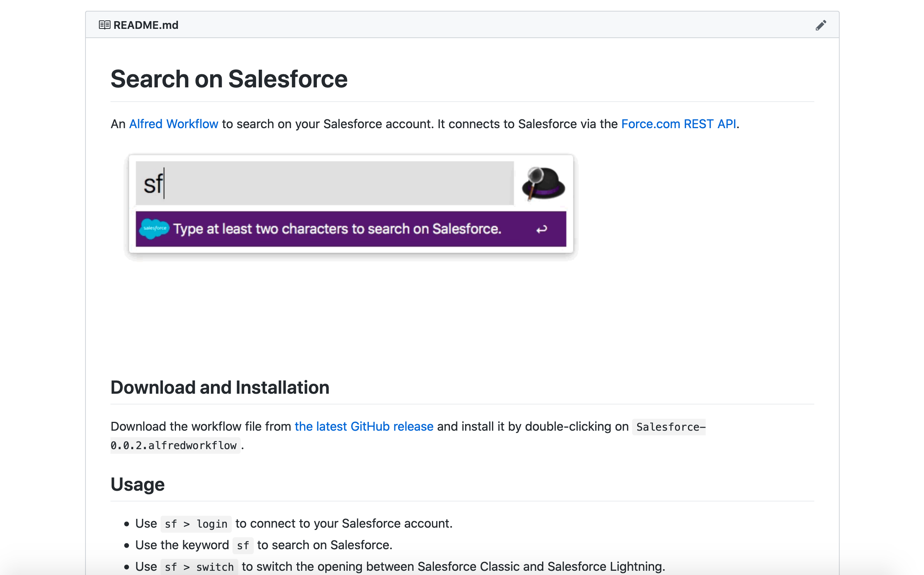Click the book icon beside README.md

[x=104, y=25]
